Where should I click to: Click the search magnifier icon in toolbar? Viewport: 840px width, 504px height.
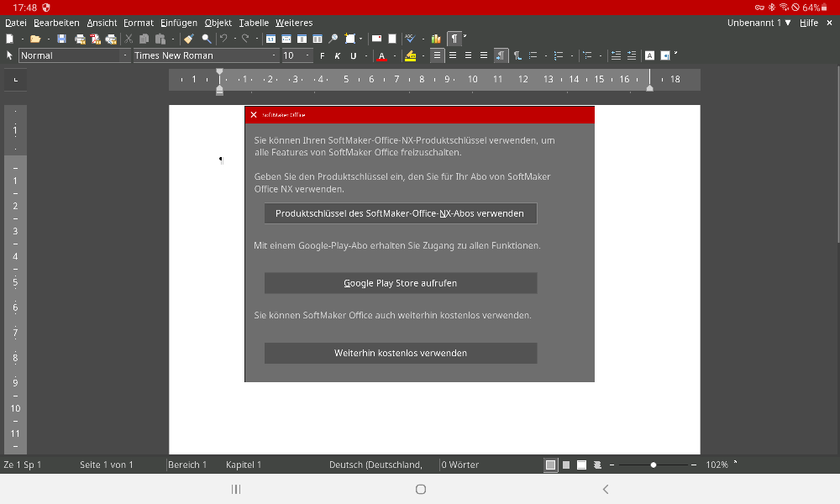coord(206,39)
